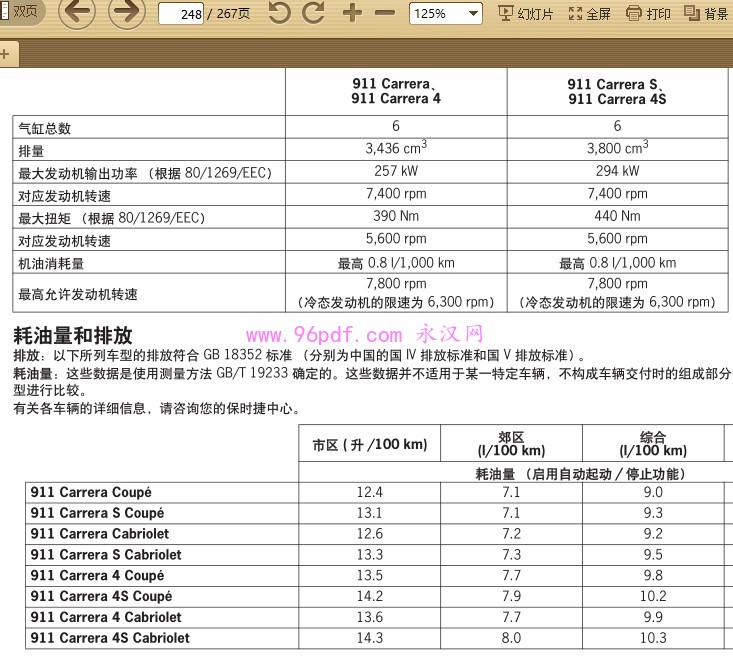733x664 pixels.
Task: Click the page number field showing 248
Action: 181,14
